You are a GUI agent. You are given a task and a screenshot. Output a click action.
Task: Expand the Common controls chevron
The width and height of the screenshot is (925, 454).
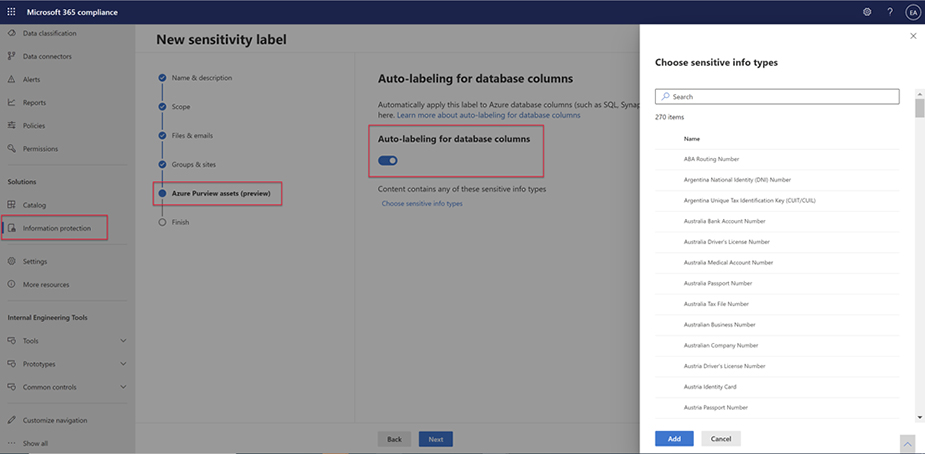coord(123,387)
